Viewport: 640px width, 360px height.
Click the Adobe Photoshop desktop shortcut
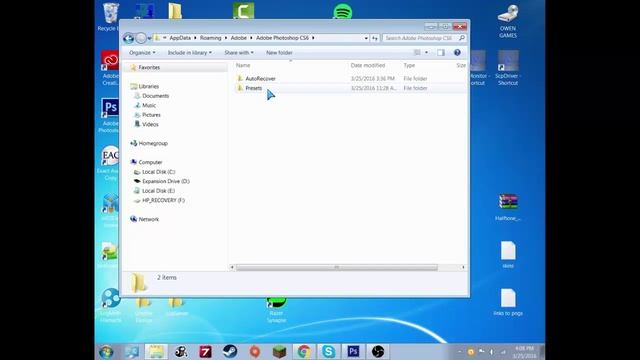[x=110, y=116]
